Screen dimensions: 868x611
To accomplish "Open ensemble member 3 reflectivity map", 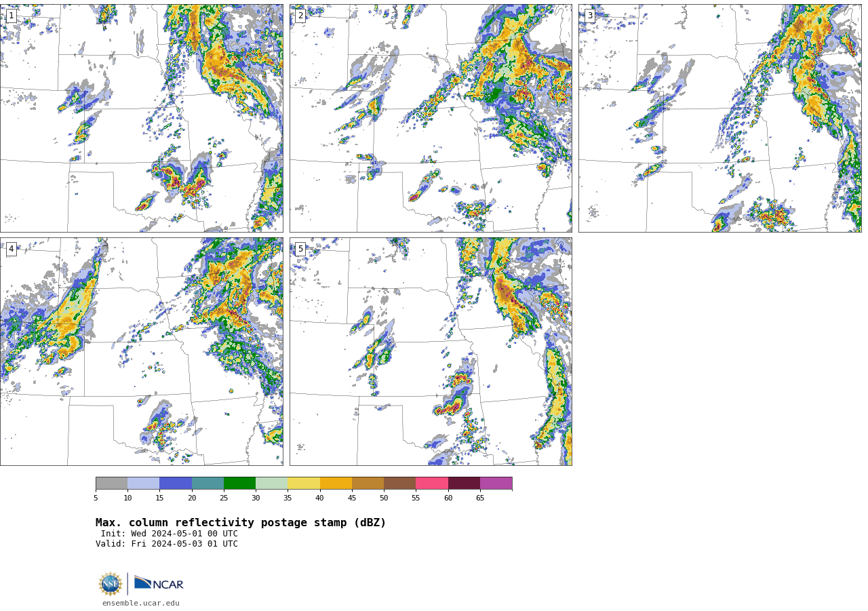I will (x=720, y=118).
